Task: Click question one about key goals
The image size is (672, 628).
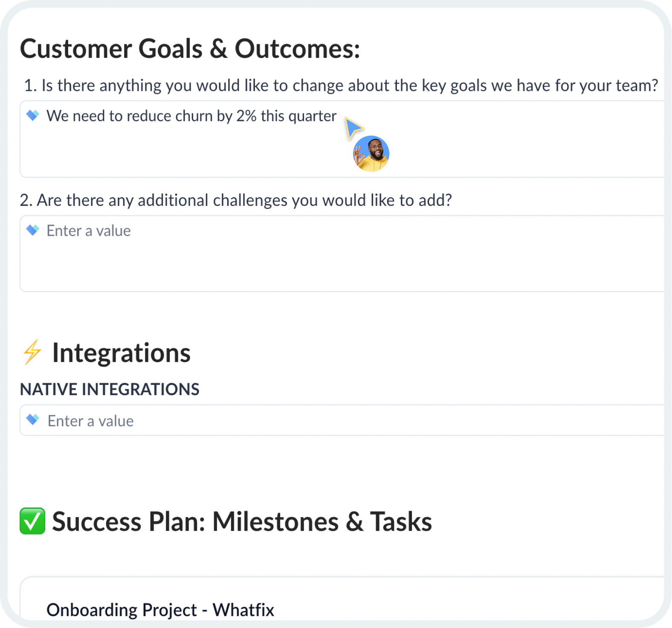Action: pos(341,86)
